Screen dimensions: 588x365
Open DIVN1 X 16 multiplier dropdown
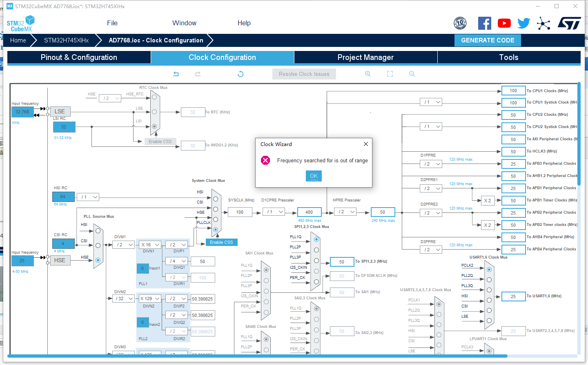[150, 245]
